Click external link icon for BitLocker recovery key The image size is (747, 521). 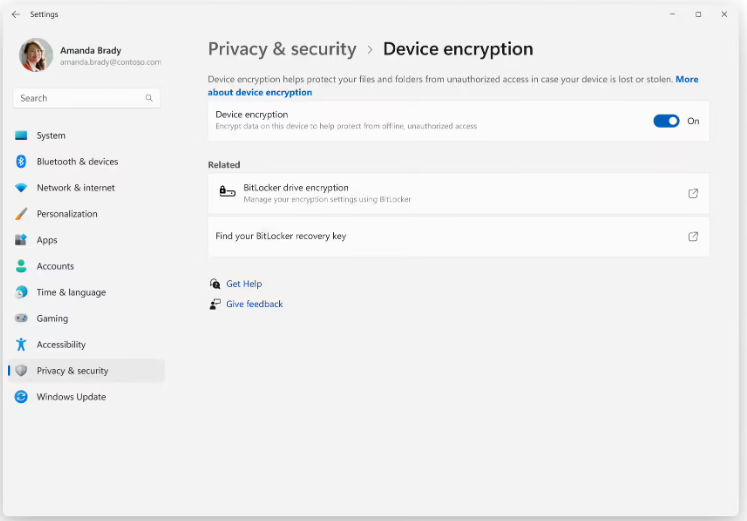(x=693, y=237)
